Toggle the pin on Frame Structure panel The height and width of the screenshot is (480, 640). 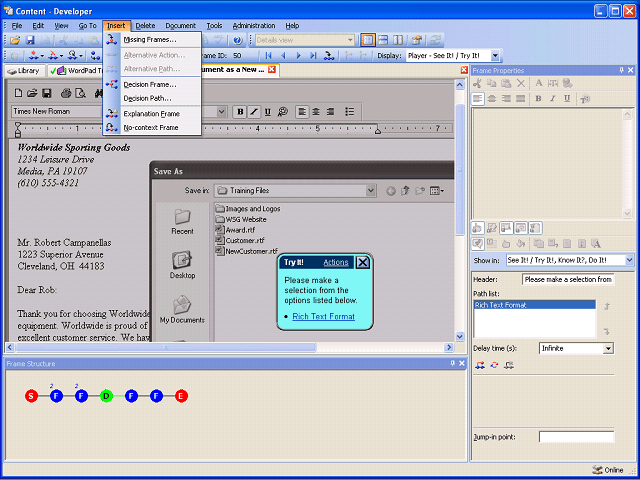point(453,363)
